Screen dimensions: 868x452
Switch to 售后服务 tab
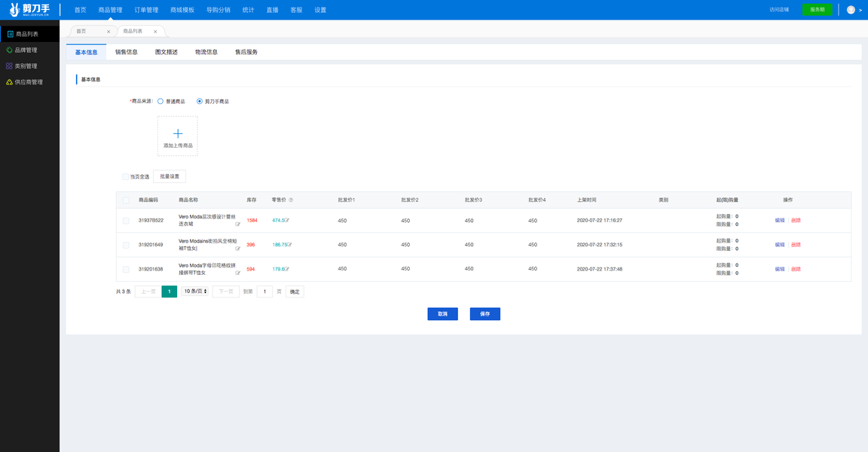[x=246, y=52]
